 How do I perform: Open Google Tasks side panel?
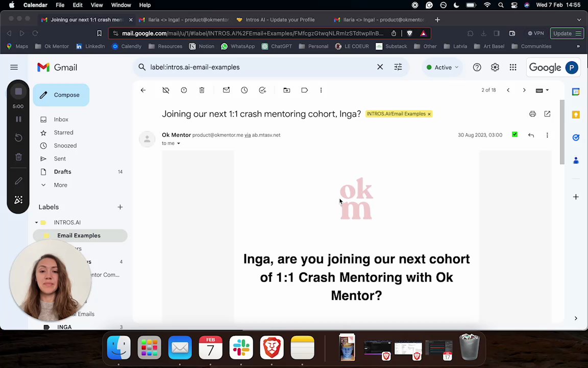(x=576, y=138)
